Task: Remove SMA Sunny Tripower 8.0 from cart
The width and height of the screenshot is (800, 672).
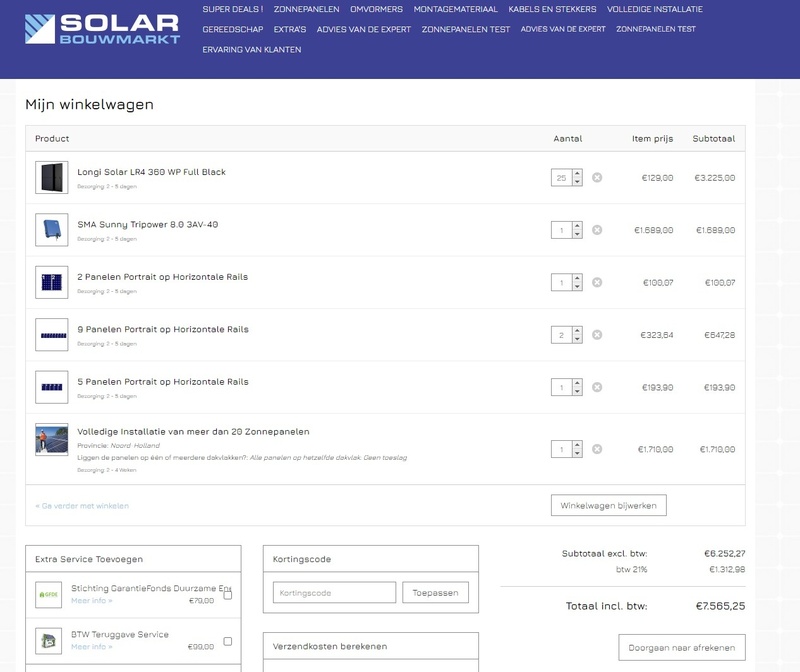Action: point(597,230)
